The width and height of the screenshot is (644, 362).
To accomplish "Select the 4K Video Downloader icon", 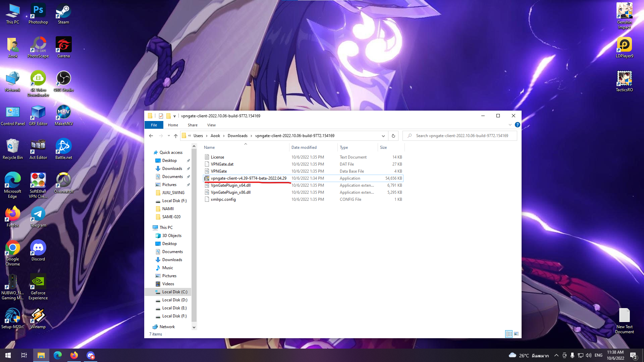I will (38, 83).
